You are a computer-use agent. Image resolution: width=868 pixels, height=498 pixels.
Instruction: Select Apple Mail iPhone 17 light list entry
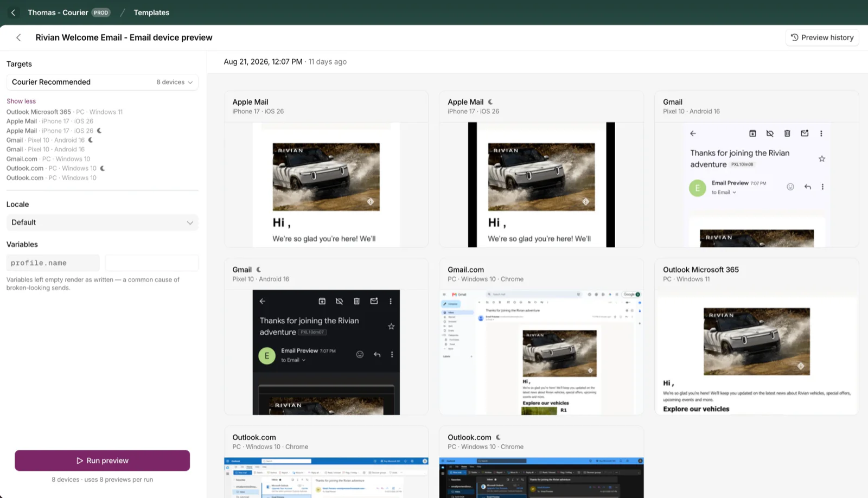point(50,122)
